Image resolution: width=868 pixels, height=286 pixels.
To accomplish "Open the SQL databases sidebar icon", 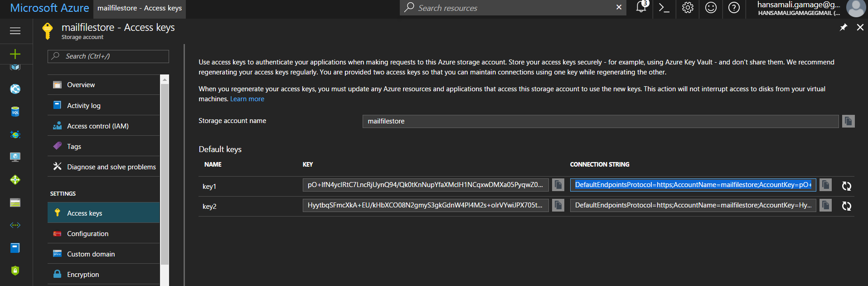I will (15, 112).
